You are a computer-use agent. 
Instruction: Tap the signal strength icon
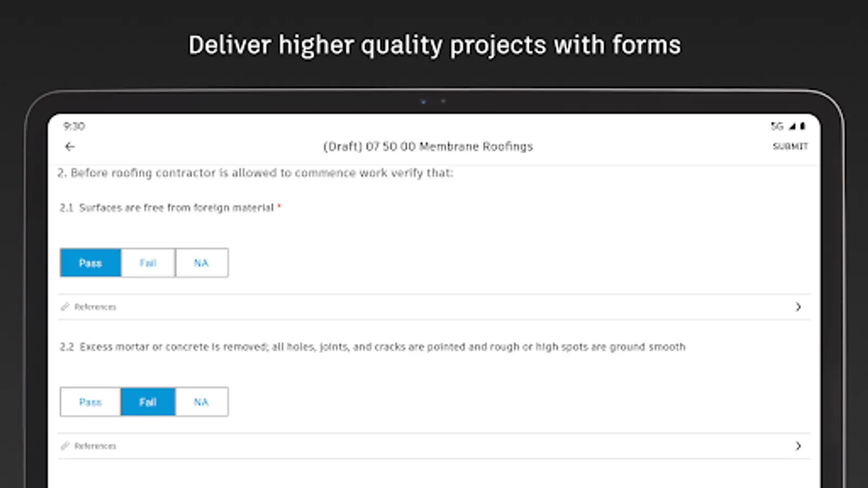point(792,126)
